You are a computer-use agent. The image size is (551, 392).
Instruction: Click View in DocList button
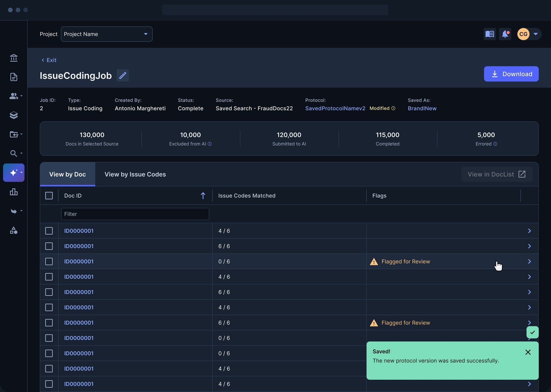coord(497,174)
